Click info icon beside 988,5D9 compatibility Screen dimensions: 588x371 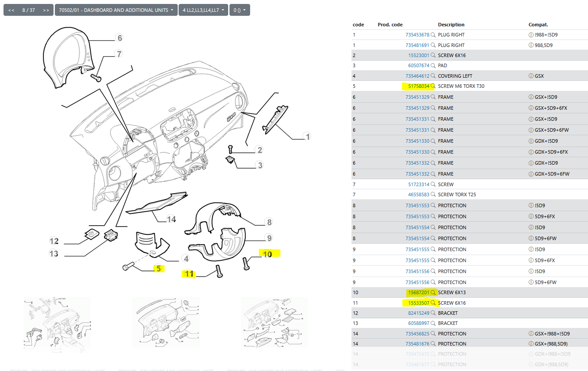[x=531, y=45]
